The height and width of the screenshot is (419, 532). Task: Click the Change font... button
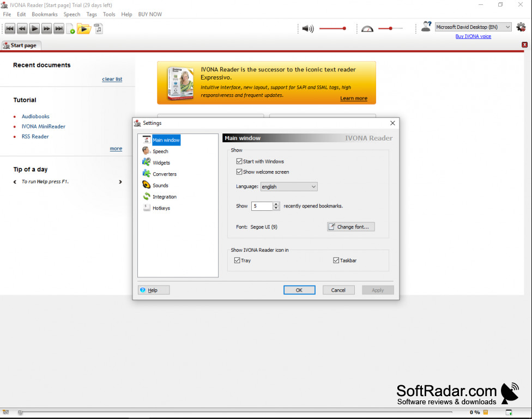pos(351,227)
